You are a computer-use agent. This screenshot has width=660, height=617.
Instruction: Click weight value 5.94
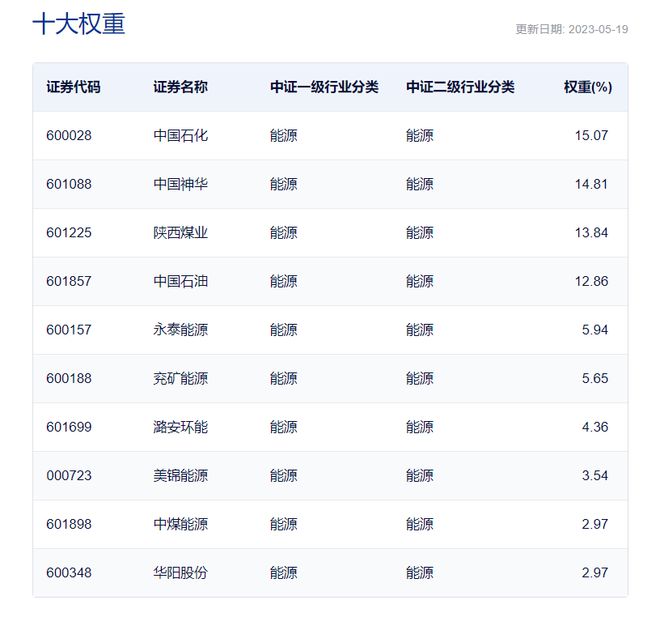pos(595,330)
